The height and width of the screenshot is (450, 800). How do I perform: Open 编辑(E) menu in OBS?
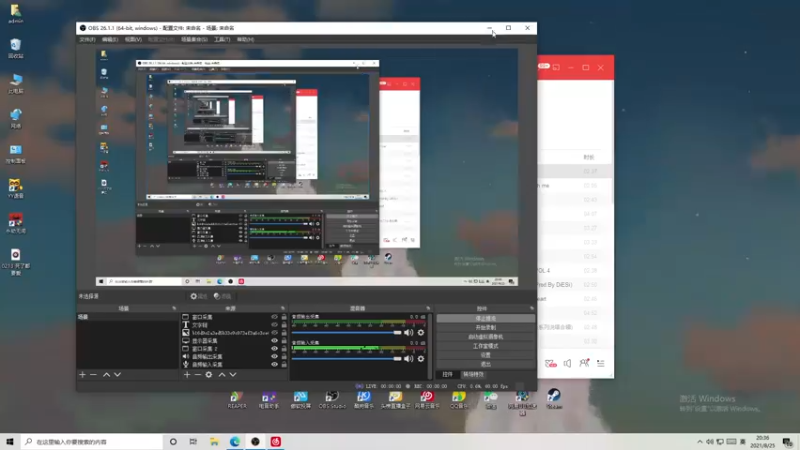[110, 39]
